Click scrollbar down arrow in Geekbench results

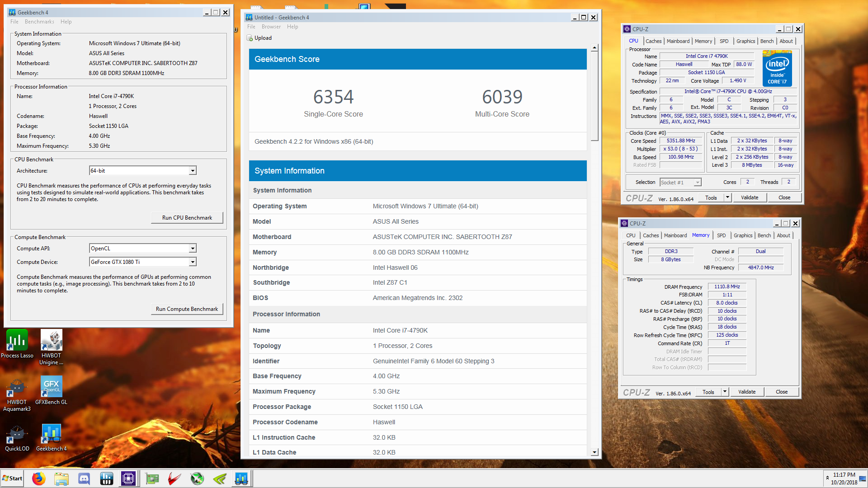pyautogui.click(x=594, y=452)
